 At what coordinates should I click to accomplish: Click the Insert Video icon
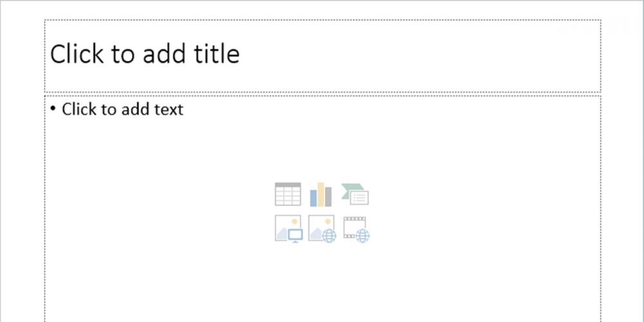[355, 229]
